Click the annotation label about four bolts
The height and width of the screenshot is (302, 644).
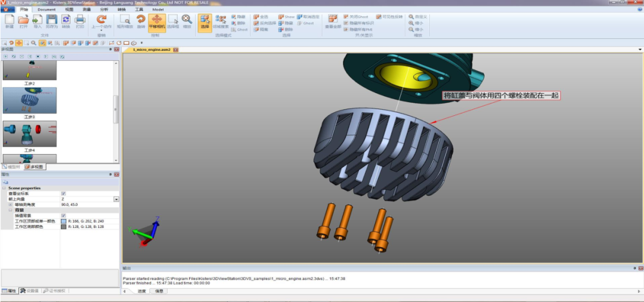pyautogui.click(x=501, y=95)
